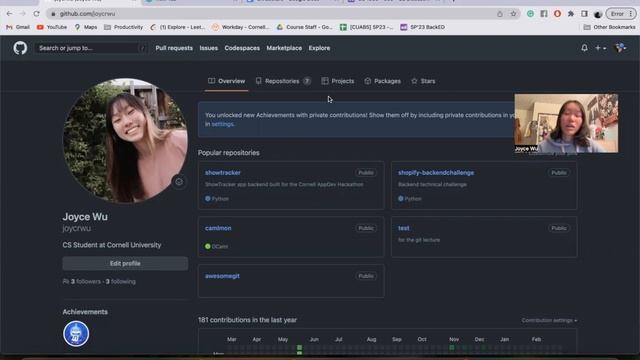Image resolution: width=640 pixels, height=360 pixels.
Task: Open Workday - Cornell bookmark
Action: click(x=241, y=27)
